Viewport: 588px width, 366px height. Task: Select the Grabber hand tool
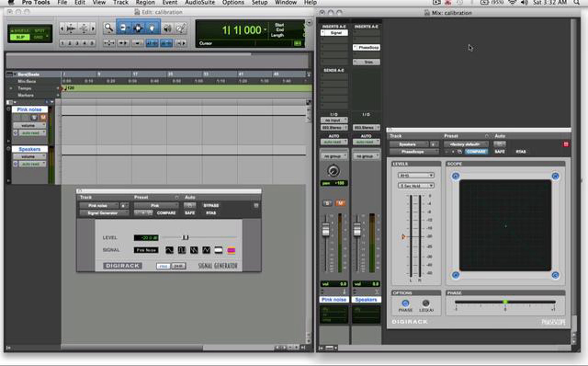click(152, 28)
